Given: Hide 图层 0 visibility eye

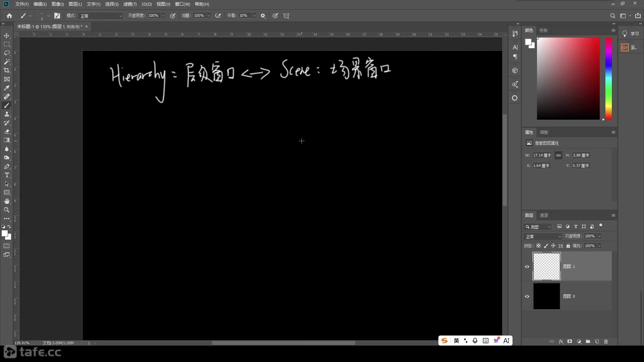Looking at the screenshot, I should point(527,296).
